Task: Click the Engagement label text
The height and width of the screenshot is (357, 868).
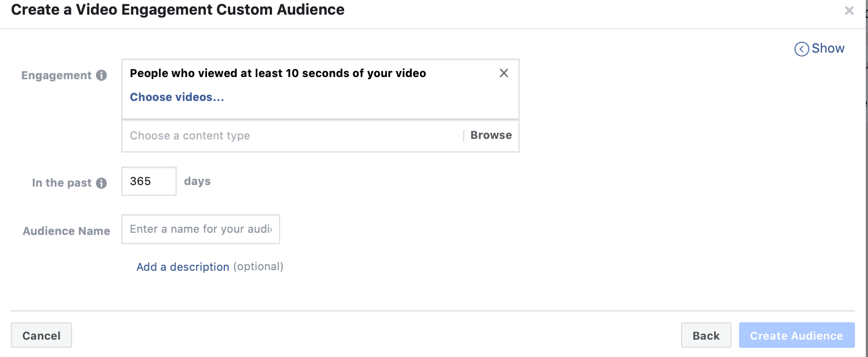Action: (56, 75)
